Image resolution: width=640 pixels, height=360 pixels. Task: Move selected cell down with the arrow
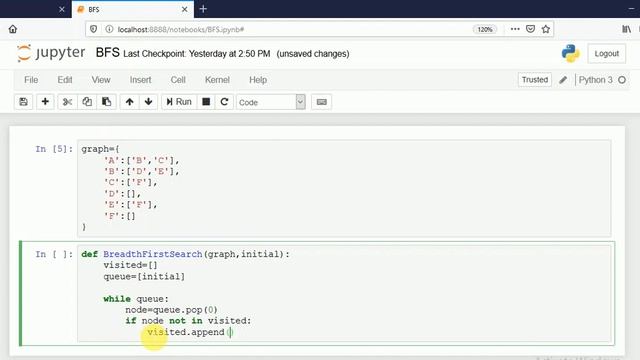coord(149,102)
